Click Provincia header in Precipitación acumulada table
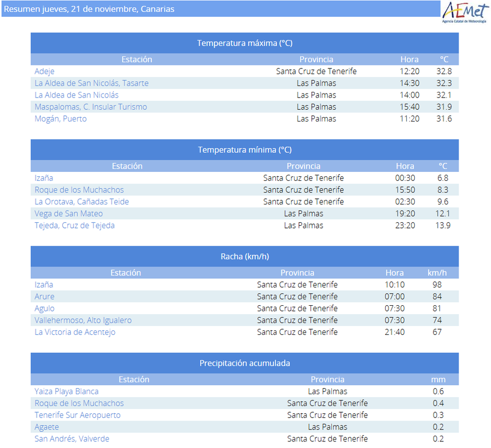The width and height of the screenshot is (491, 448). (x=327, y=380)
